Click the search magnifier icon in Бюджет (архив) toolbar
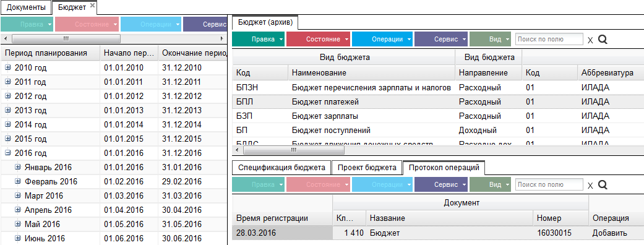The image size is (644, 245). click(x=603, y=40)
